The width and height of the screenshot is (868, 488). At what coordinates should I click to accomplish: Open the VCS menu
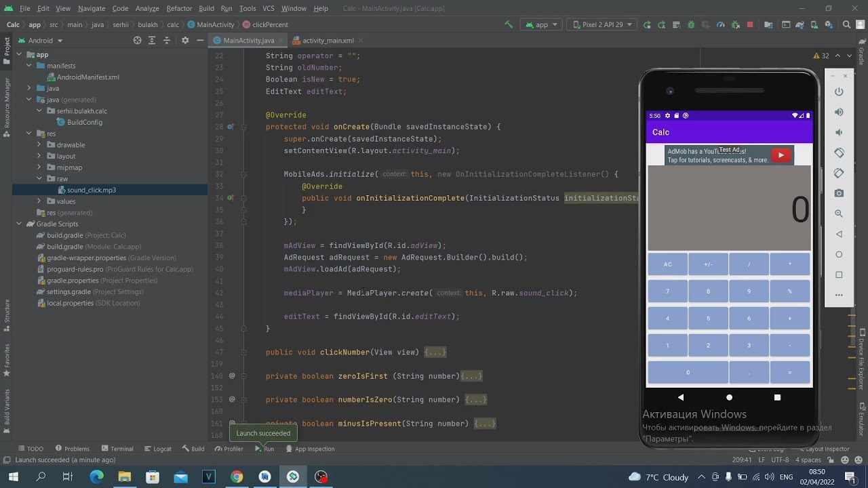[268, 8]
